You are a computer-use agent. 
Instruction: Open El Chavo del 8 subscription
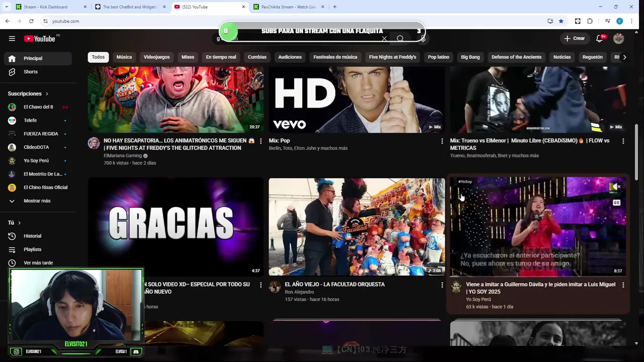coord(38,107)
